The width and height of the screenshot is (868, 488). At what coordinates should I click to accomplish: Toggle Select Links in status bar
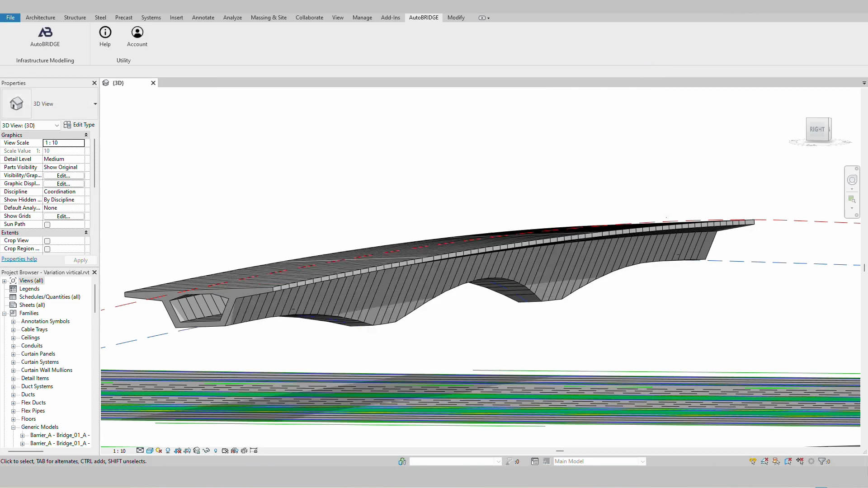(x=753, y=461)
